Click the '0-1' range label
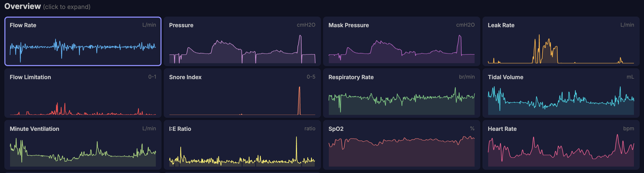The height and width of the screenshot is (173, 644). point(152,77)
